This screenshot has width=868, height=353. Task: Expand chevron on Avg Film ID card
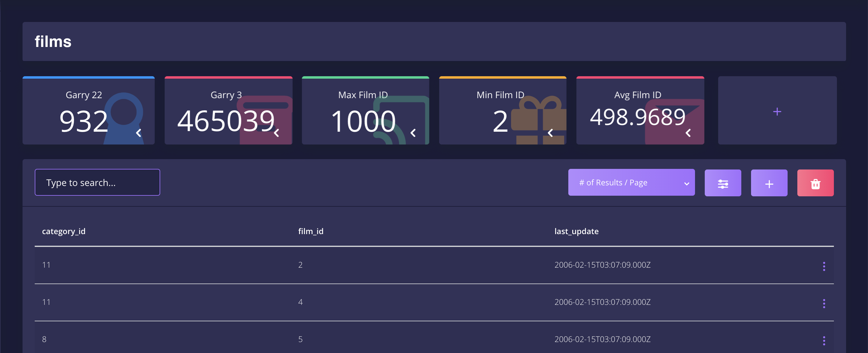(x=688, y=133)
